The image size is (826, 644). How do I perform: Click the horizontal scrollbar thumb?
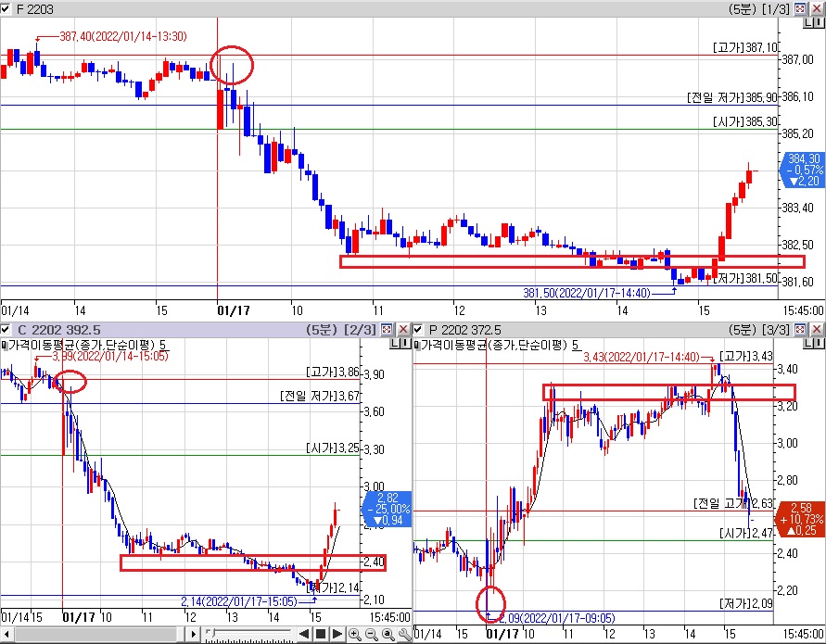point(179,634)
